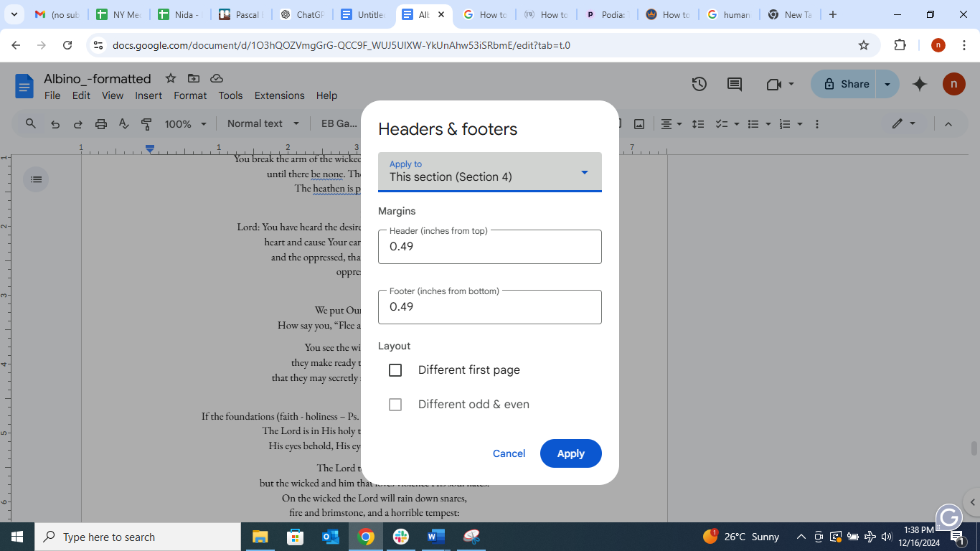Image resolution: width=980 pixels, height=551 pixels.
Task: Expand the zoom level dropdown
Action: [x=184, y=123]
